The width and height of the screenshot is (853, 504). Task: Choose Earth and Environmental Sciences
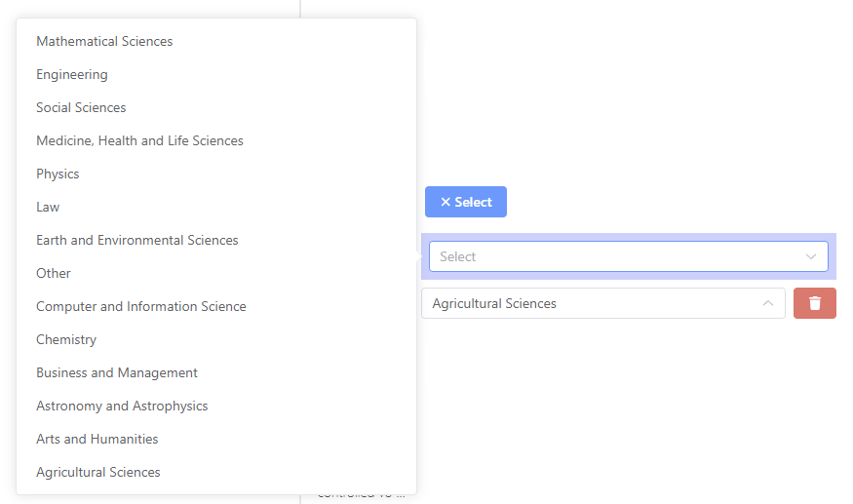[x=216, y=241]
